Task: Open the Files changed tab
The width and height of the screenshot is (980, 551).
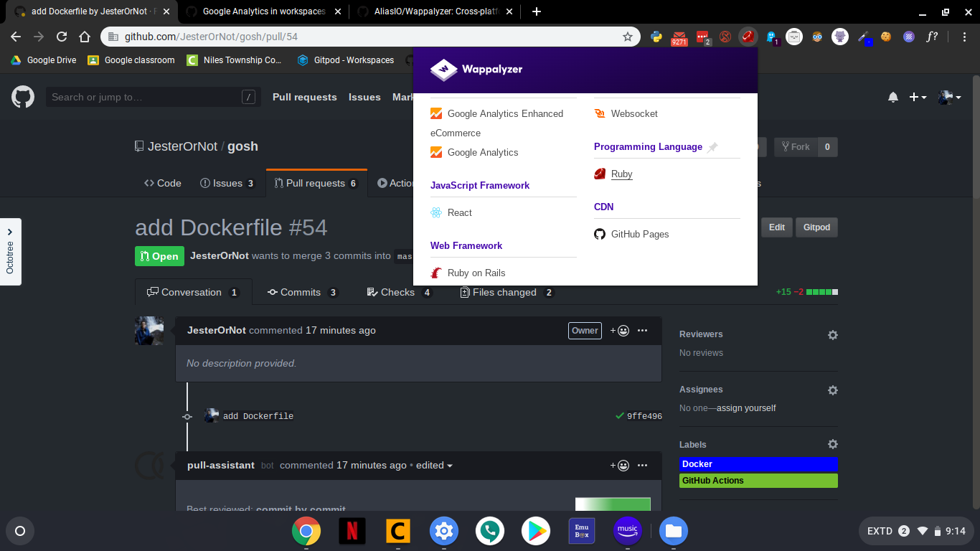Action: pyautogui.click(x=507, y=292)
